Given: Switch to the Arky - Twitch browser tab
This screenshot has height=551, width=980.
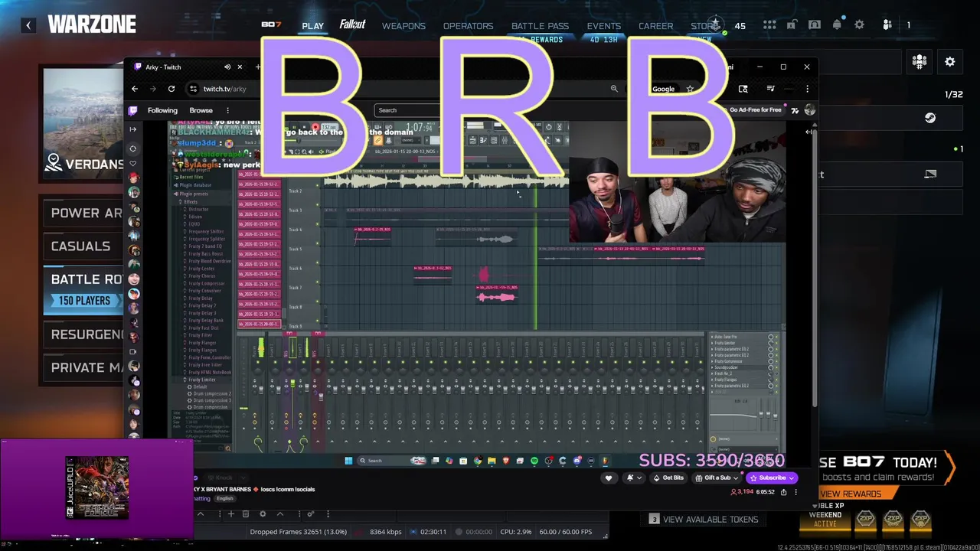Looking at the screenshot, I should coord(187,67).
